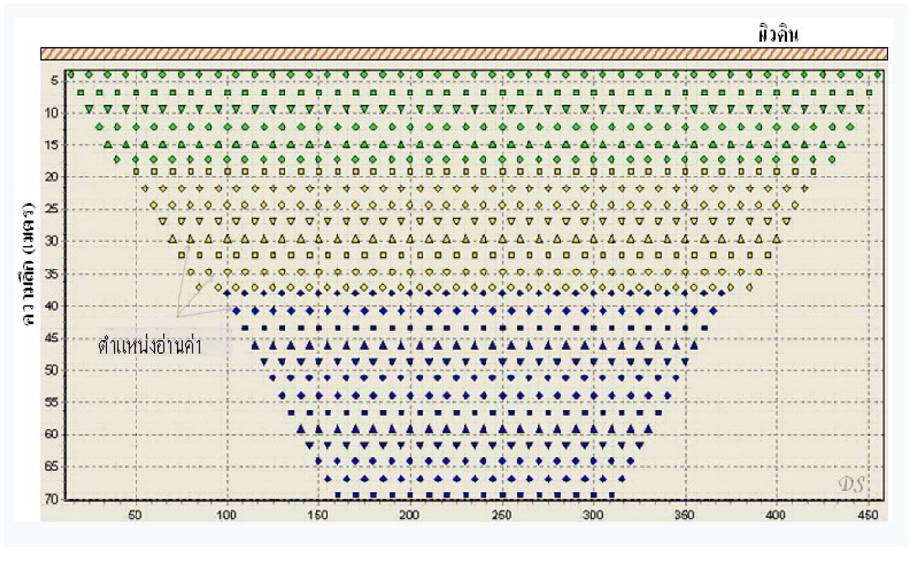Click the 200 label on horizontal axis
This screenshot has width=924, height=563.
click(409, 515)
